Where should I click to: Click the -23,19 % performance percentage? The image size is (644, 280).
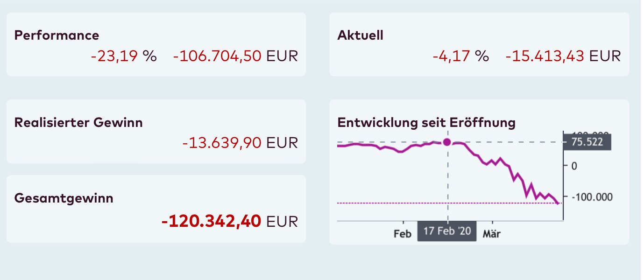pos(124,56)
